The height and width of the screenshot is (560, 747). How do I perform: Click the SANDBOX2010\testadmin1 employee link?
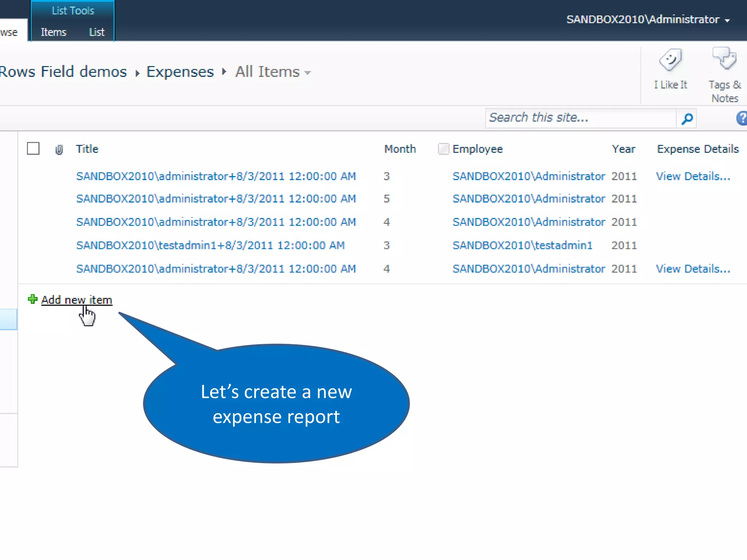click(522, 245)
